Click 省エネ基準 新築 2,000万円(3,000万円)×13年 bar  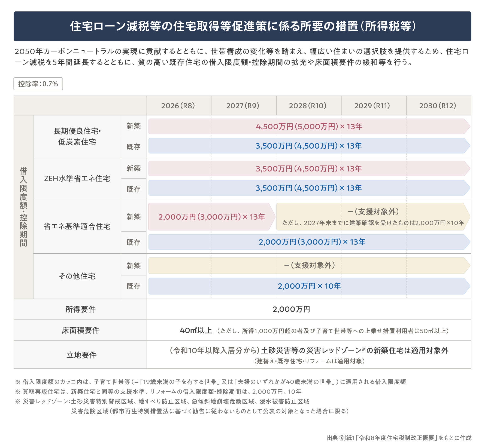click(212, 217)
